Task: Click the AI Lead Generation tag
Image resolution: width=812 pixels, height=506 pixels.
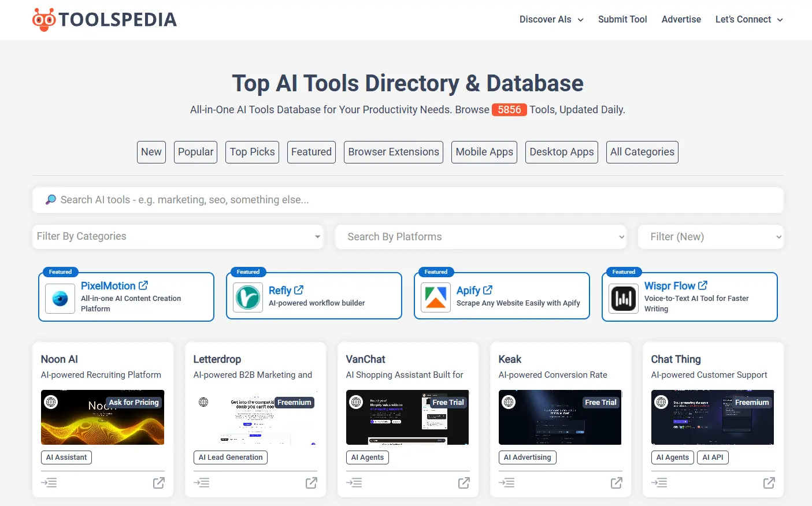Action: 231,457
